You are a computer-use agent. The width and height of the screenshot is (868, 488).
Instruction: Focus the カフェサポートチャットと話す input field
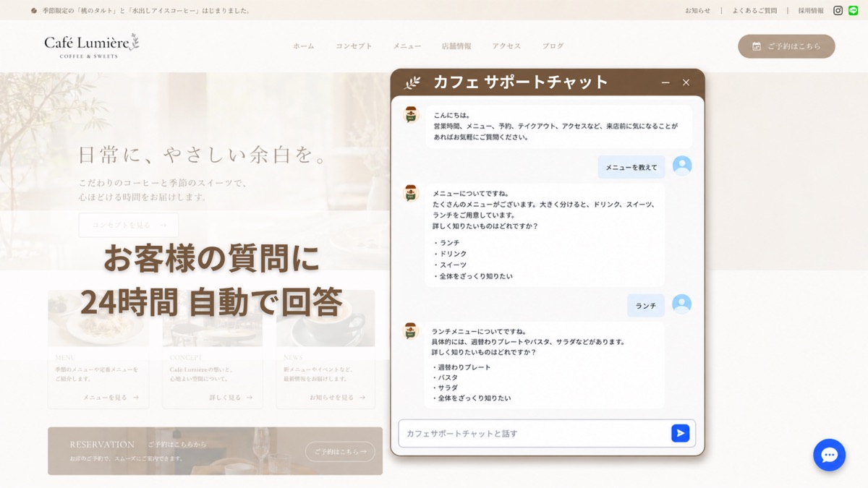[547, 433]
